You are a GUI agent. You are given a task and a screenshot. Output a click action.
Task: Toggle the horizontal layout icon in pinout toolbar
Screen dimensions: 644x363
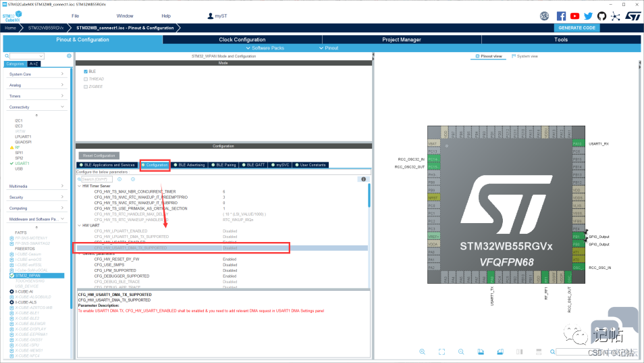(539, 352)
